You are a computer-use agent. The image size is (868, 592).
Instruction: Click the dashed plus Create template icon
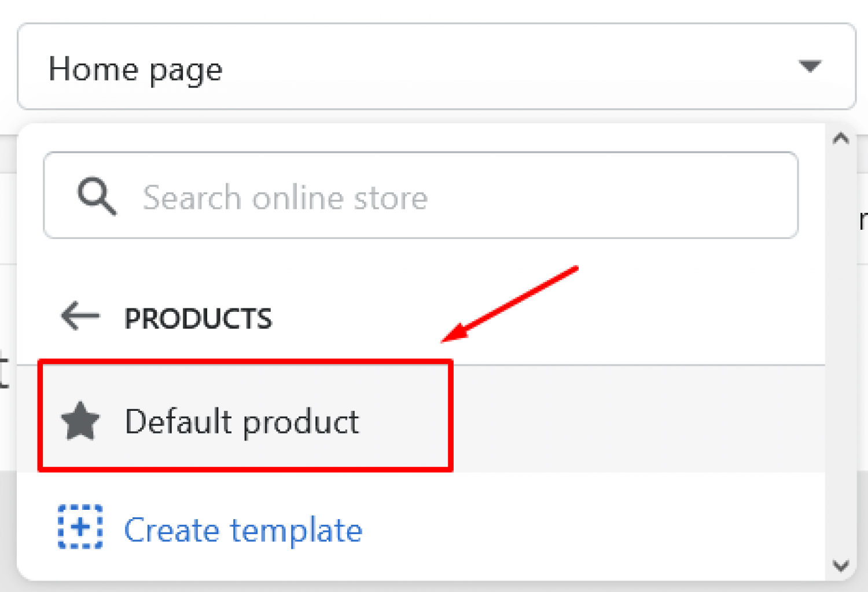point(80,527)
